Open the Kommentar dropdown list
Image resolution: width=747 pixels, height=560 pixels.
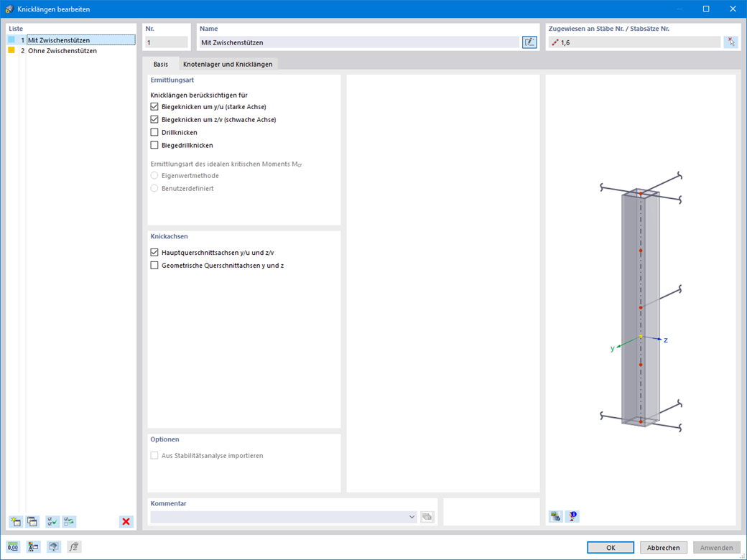point(412,516)
